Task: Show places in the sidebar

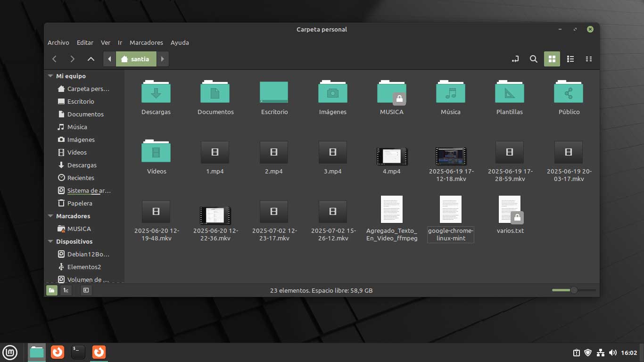Action: [x=52, y=290]
